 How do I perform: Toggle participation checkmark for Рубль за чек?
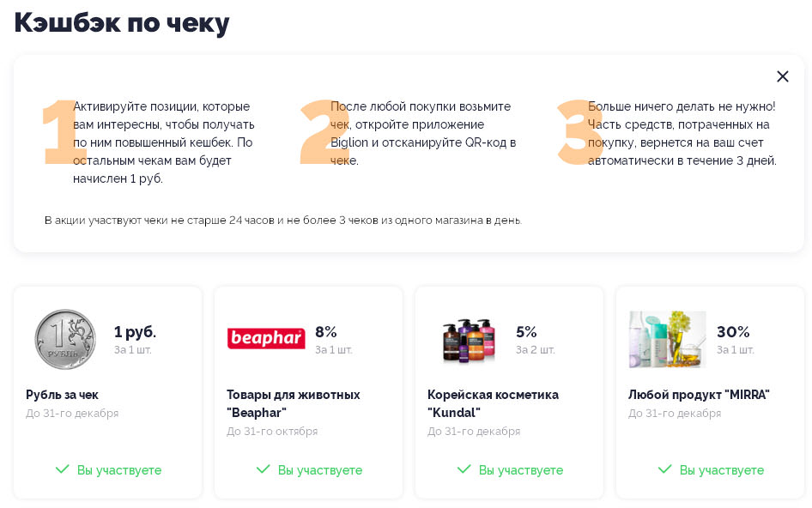63,469
